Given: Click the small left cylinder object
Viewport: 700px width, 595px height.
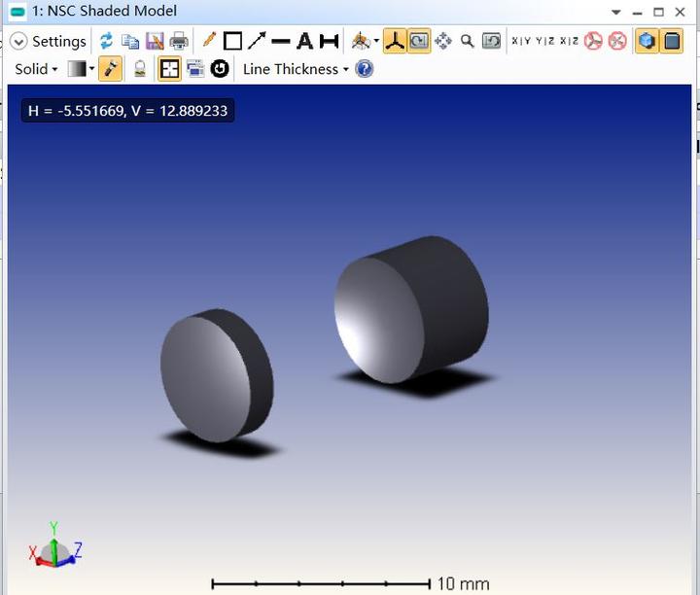Looking at the screenshot, I should (x=217, y=375).
